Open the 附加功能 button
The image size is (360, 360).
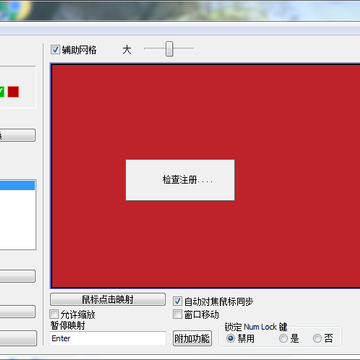(192, 338)
